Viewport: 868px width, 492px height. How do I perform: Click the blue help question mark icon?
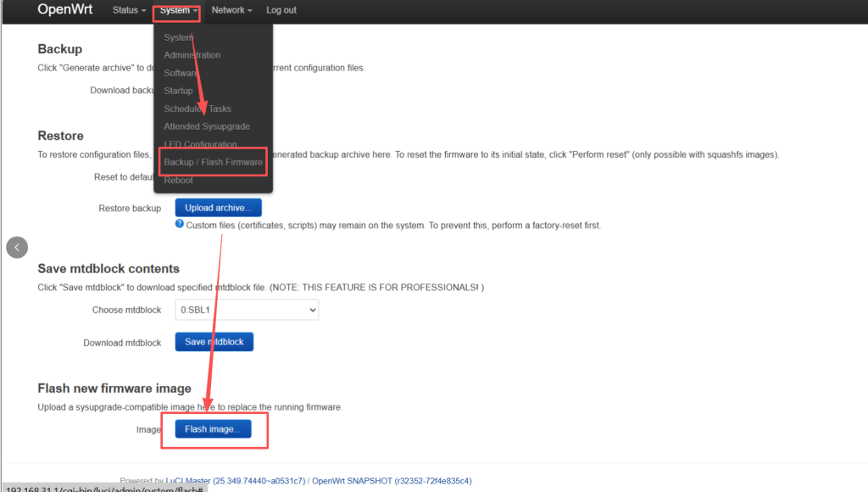180,225
